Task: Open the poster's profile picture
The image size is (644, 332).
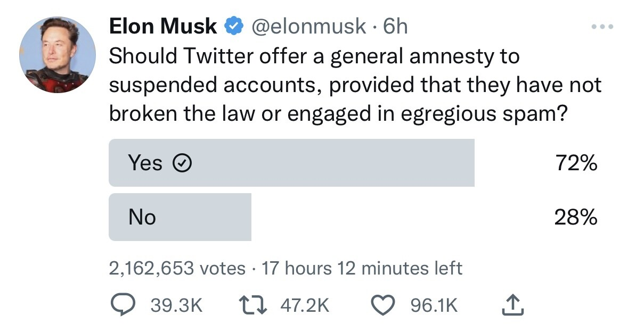Action: [x=58, y=55]
